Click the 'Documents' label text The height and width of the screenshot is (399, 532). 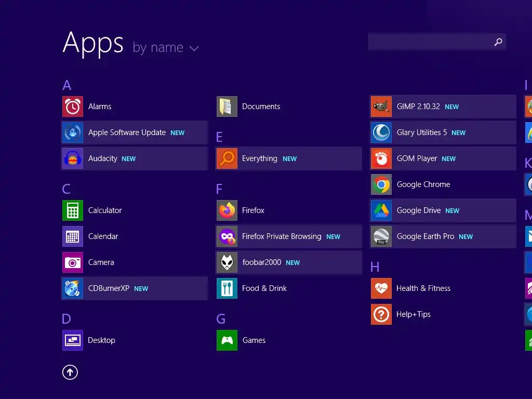pyautogui.click(x=261, y=107)
